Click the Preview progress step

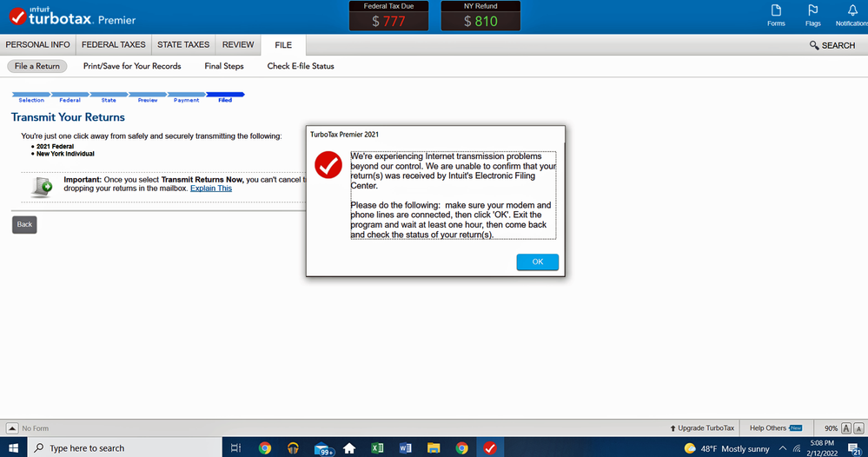pos(147,97)
